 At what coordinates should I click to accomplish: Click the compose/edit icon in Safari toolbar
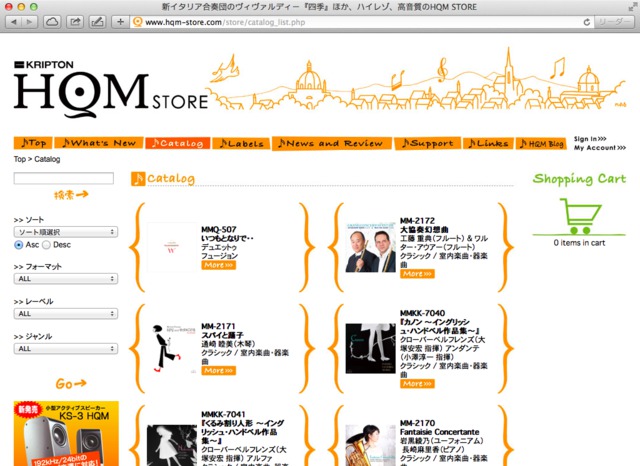pos(97,22)
